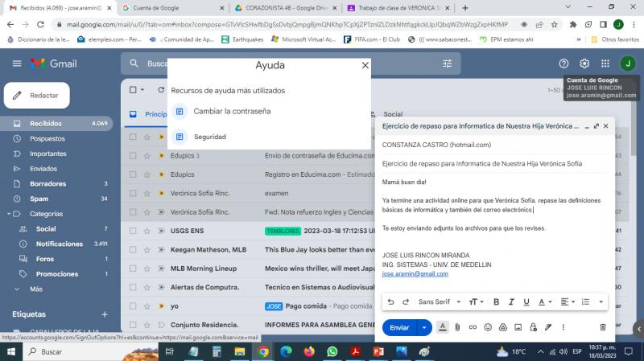Image resolution: width=644 pixels, height=361 pixels.
Task: Discard draft with trash icon
Action: [x=602, y=327]
